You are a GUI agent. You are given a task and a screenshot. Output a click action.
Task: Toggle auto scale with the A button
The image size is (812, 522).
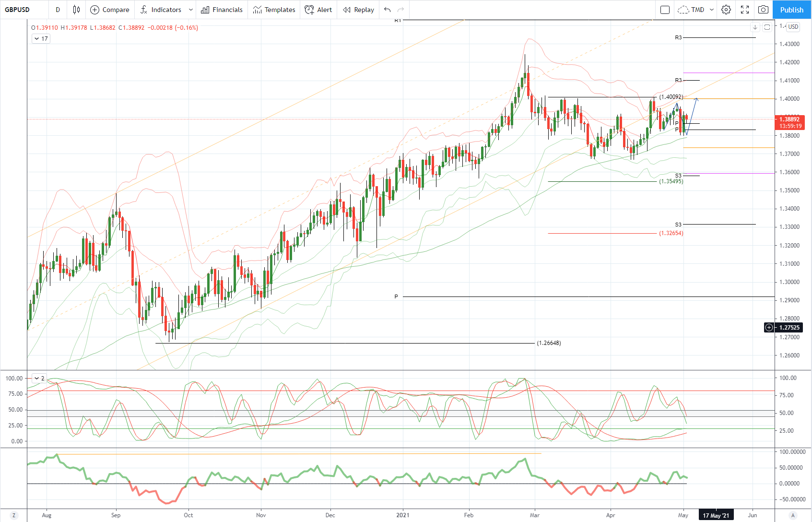(x=793, y=515)
